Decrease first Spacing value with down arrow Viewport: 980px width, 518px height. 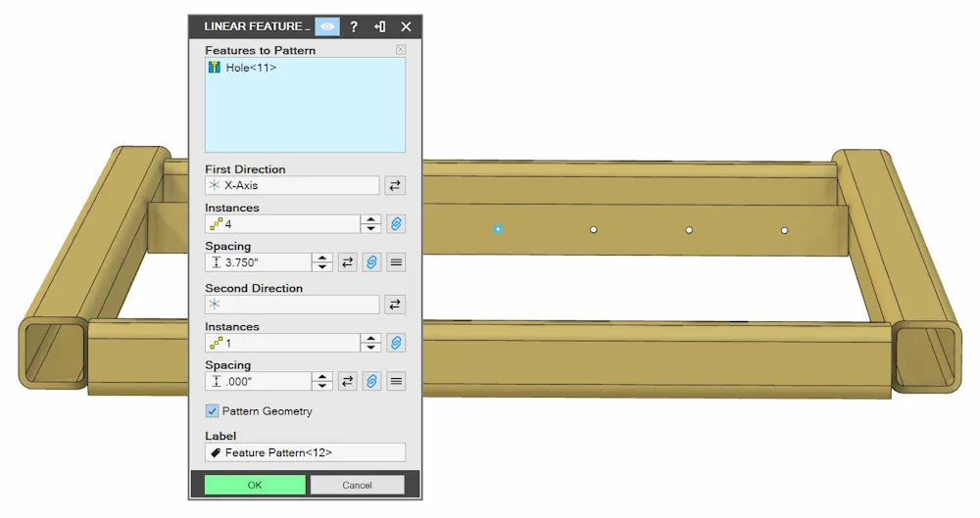pyautogui.click(x=321, y=267)
